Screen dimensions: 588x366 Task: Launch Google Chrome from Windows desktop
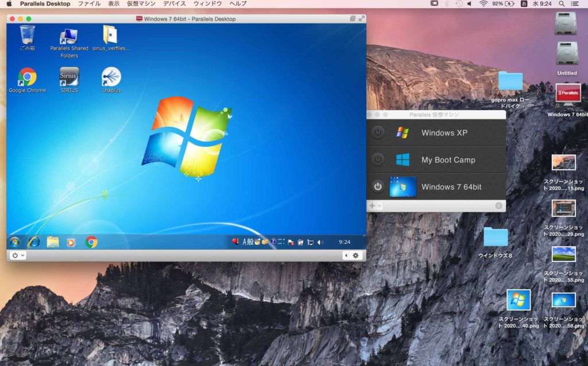click(27, 77)
